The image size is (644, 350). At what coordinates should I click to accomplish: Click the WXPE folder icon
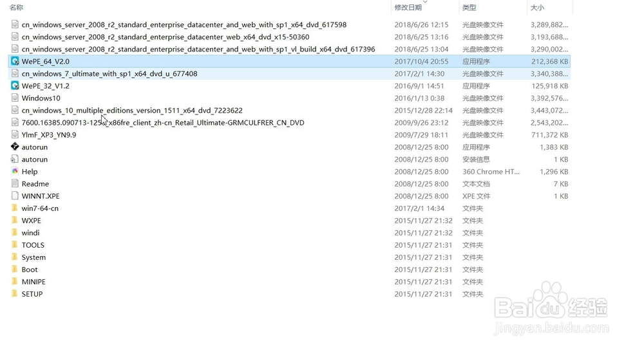tap(15, 220)
